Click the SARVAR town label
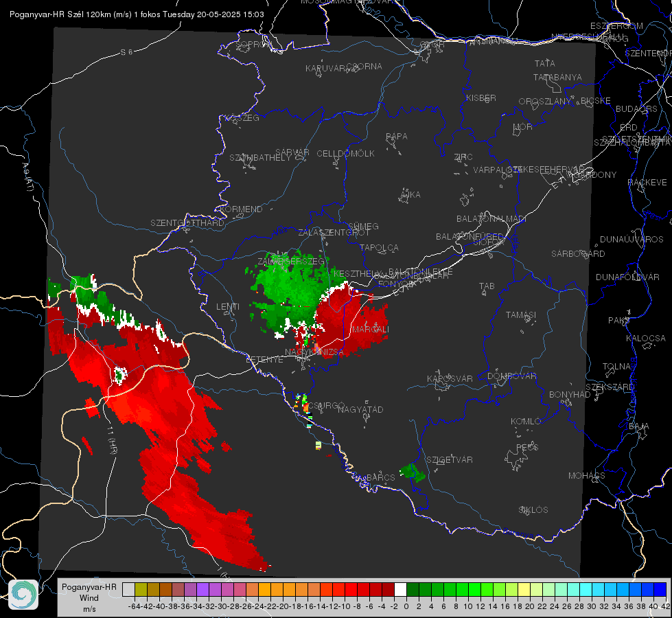The height and width of the screenshot is (618, 672). click(292, 152)
